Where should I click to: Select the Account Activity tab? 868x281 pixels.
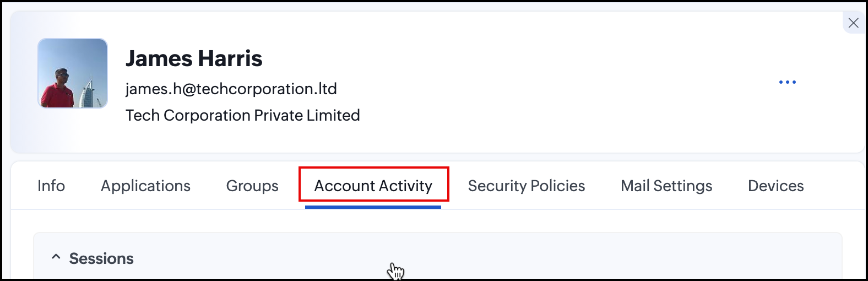[x=373, y=186]
